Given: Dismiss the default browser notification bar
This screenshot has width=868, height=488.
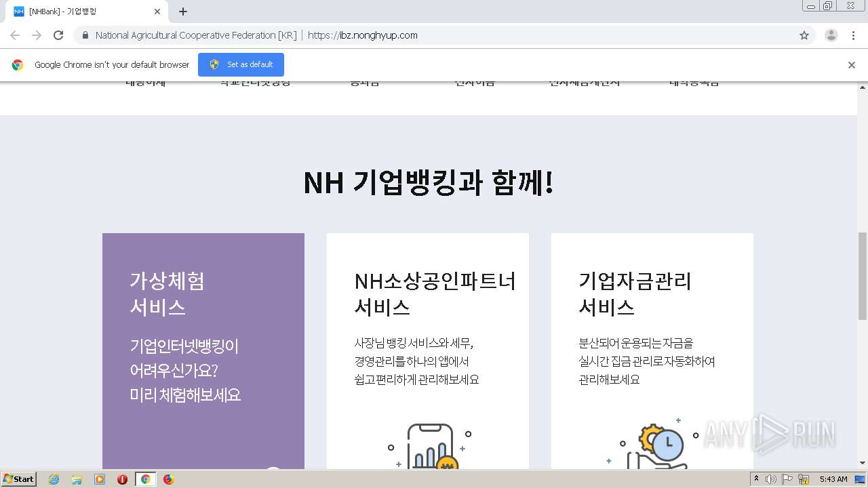Looking at the screenshot, I should pyautogui.click(x=852, y=65).
